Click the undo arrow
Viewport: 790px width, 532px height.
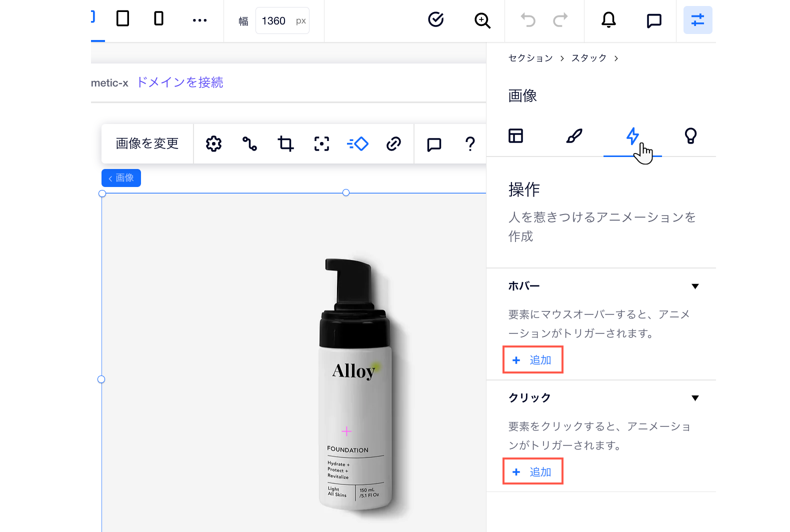(528, 20)
